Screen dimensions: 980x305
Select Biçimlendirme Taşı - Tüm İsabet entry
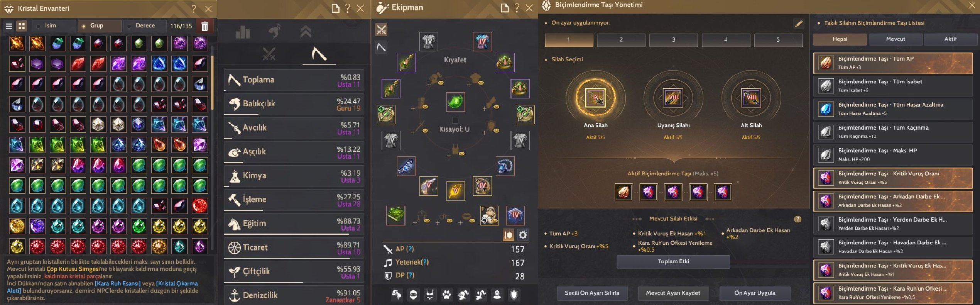[x=893, y=86]
